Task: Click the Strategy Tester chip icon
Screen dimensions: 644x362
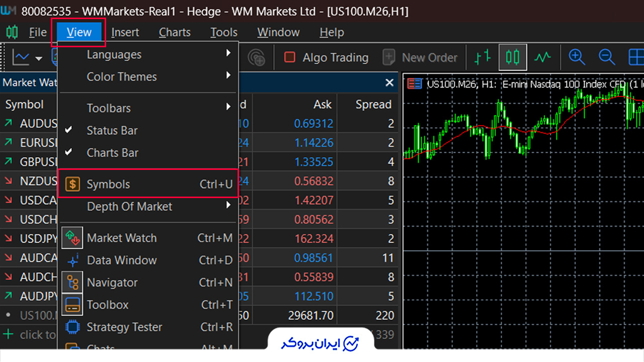Action: [x=72, y=327]
